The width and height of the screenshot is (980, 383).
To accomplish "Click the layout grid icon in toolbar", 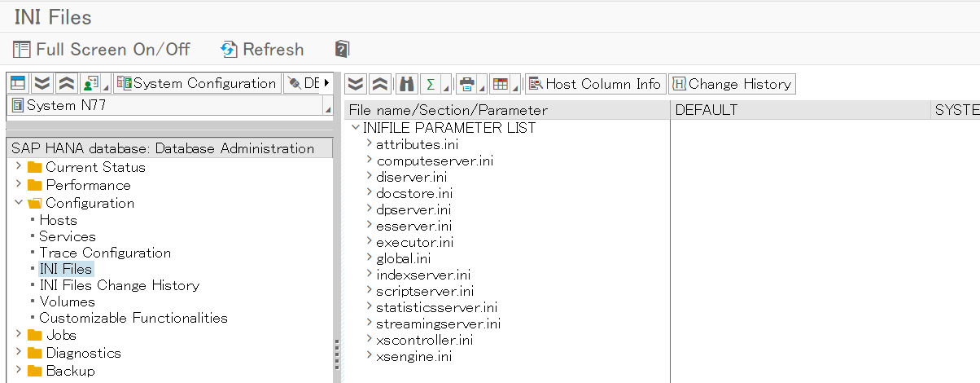I will tap(501, 84).
